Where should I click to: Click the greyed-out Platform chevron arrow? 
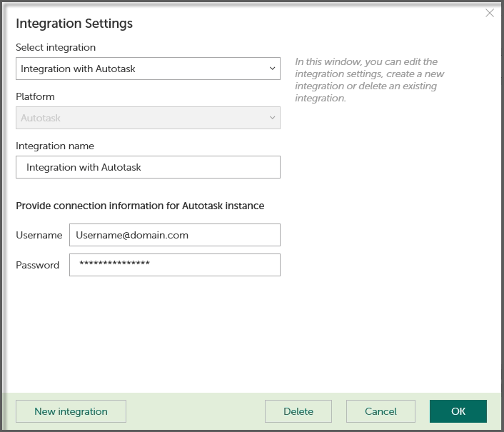tap(272, 119)
